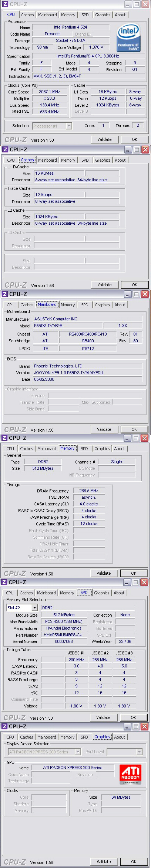
Task: Open About tab in the SPD window
Action: coord(119,593)
